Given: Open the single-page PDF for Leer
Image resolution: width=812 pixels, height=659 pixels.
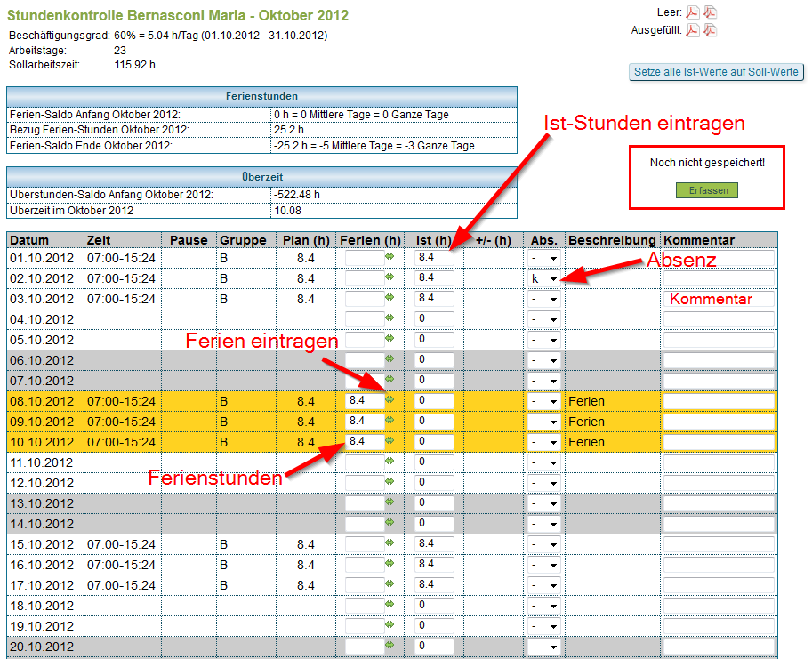Looking at the screenshot, I should click(x=693, y=12).
